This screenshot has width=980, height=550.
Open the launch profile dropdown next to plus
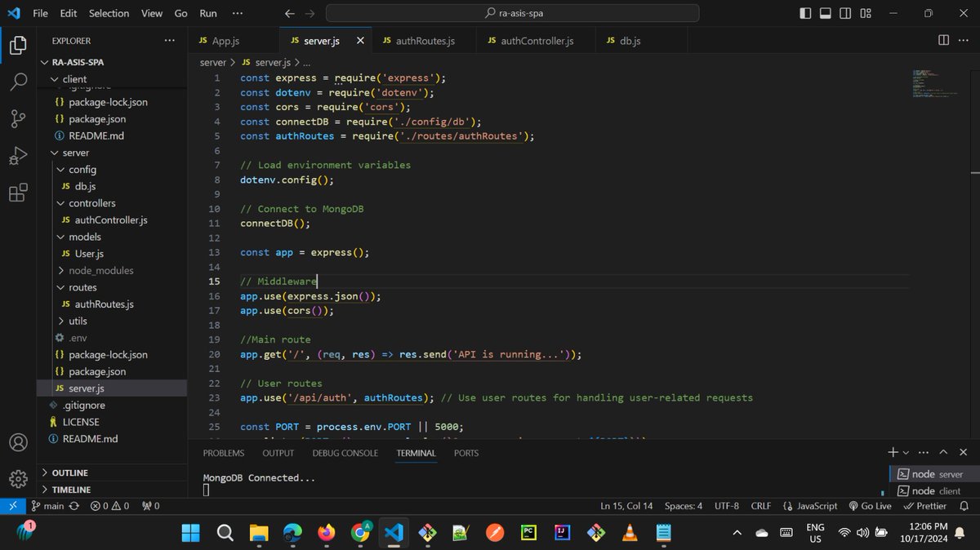point(906,452)
